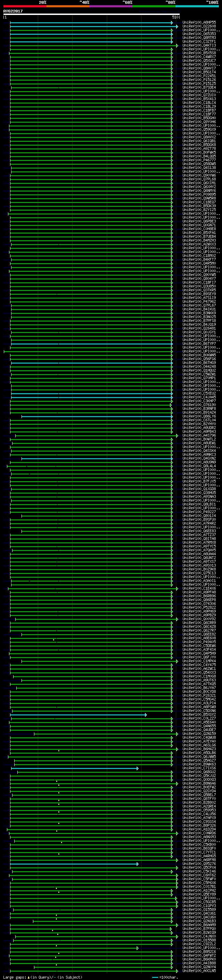Click the cyan alignment bar for Q86LY6
222x980 pixels.
(x=97, y=416)
